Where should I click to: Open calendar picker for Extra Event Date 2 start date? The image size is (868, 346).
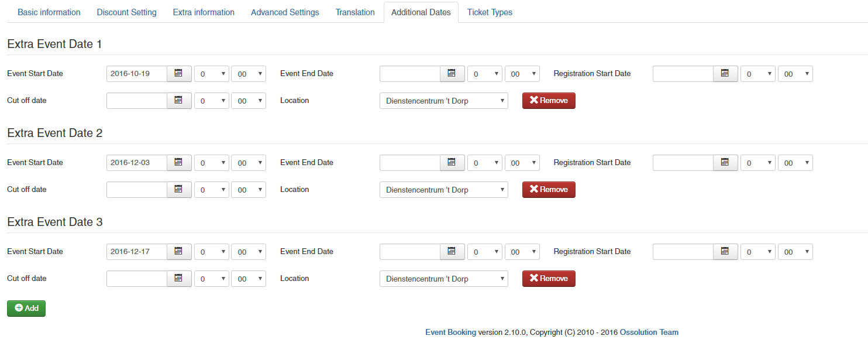[179, 163]
